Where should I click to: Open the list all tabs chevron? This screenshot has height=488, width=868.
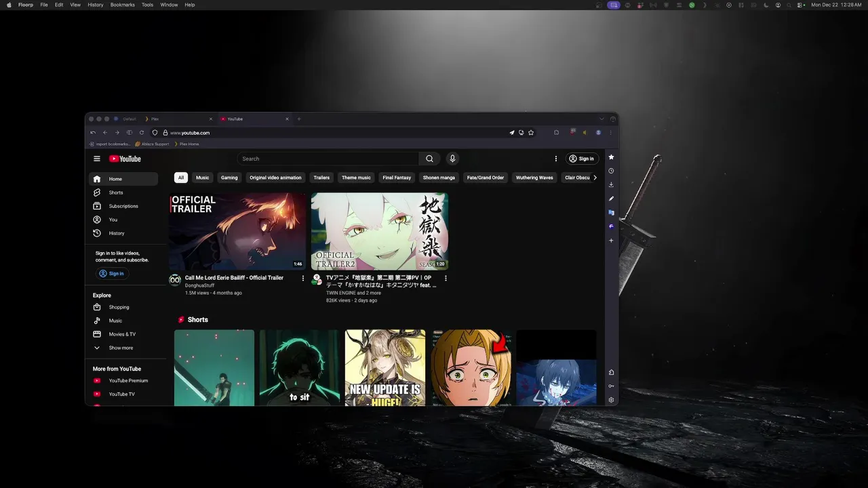point(601,119)
